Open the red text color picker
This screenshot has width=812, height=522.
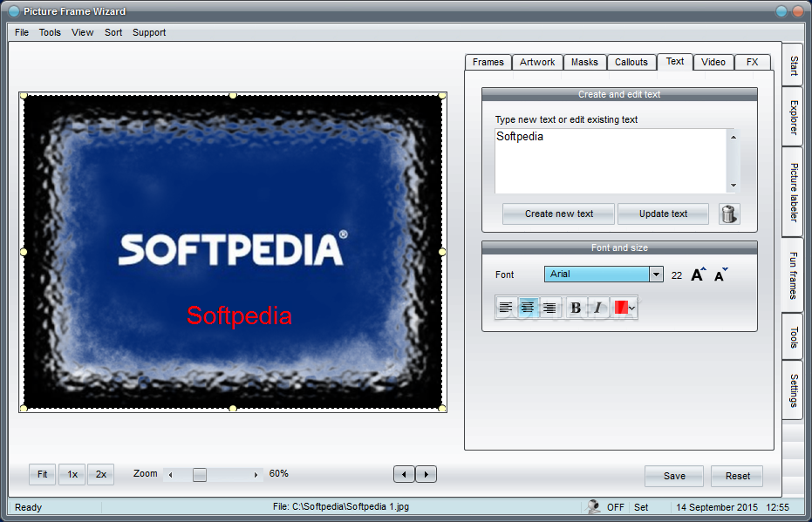[624, 308]
